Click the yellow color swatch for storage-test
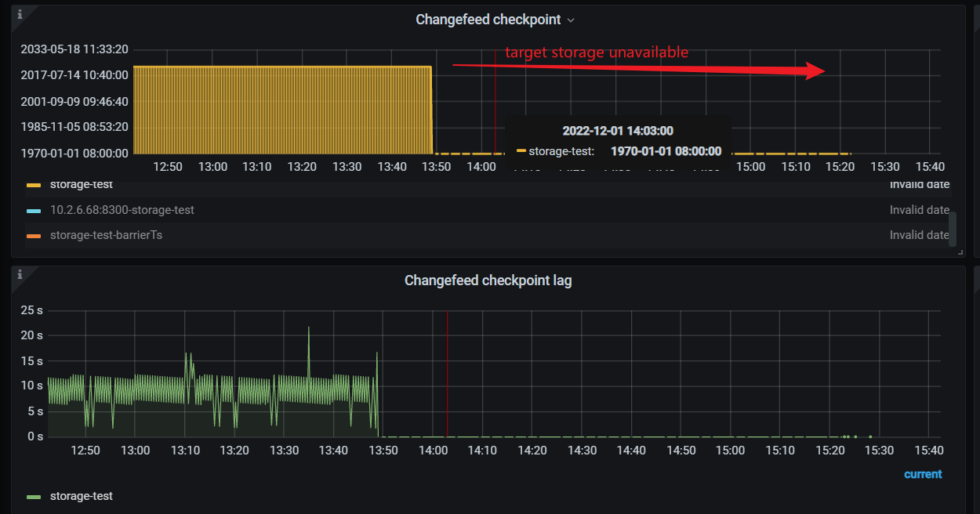 [x=35, y=184]
